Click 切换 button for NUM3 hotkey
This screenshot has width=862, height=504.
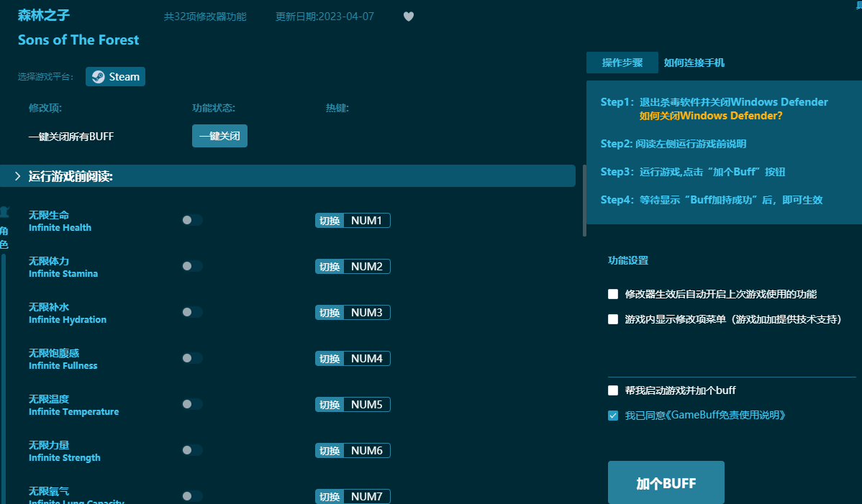pos(330,313)
